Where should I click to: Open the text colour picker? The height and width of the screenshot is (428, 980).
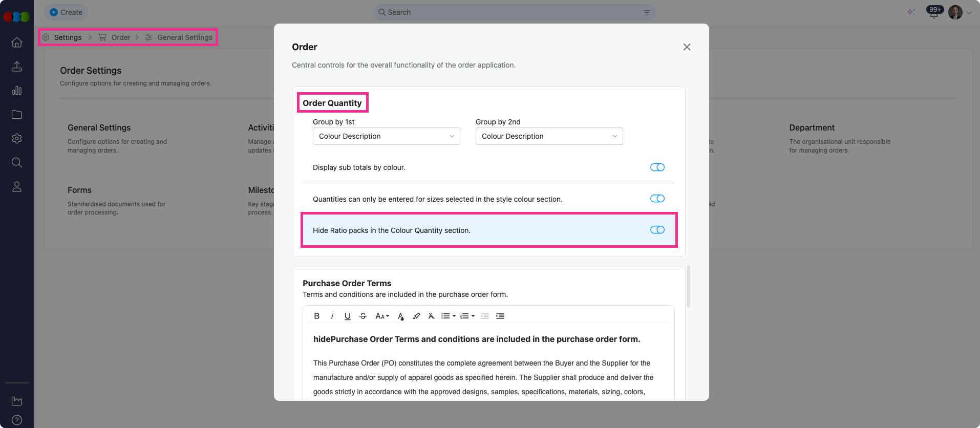tap(401, 316)
